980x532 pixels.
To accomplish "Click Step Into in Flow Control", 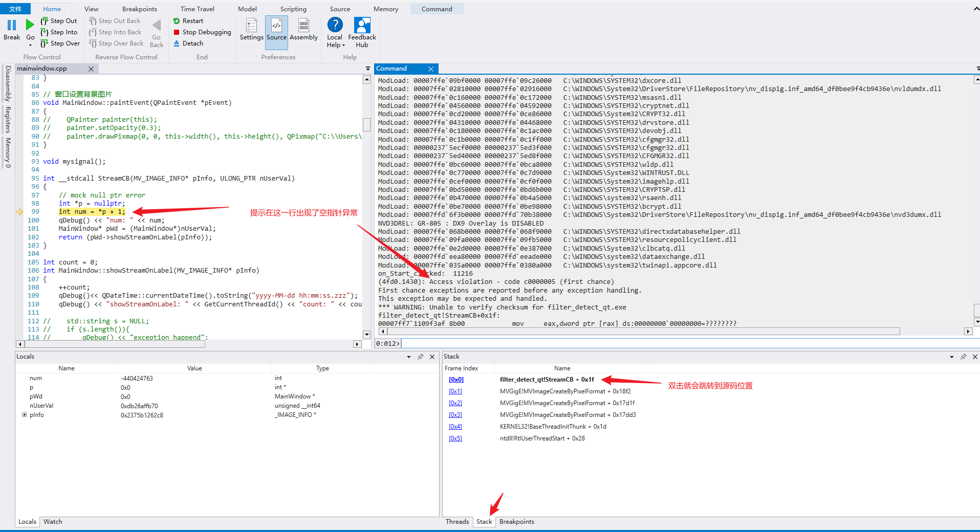I will click(58, 32).
